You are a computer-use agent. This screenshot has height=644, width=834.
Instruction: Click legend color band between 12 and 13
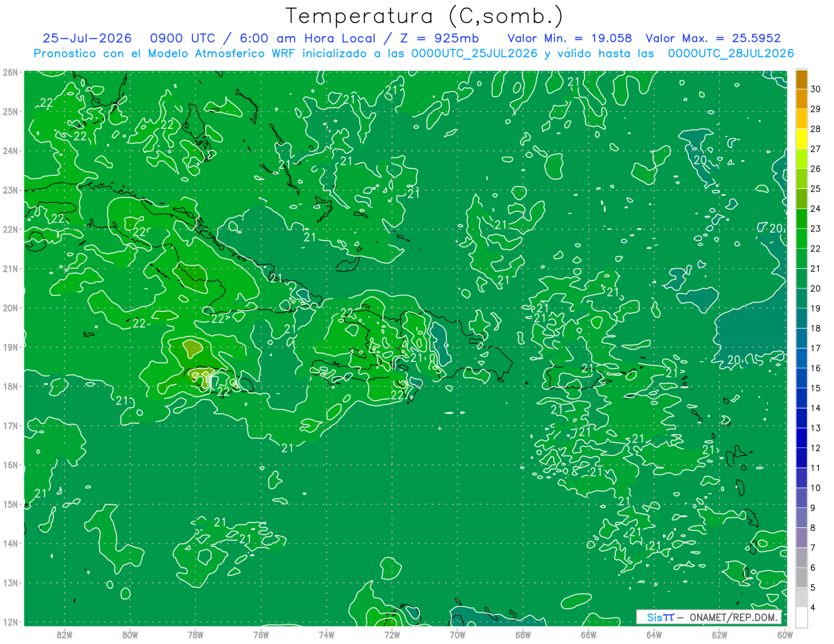[x=801, y=438]
